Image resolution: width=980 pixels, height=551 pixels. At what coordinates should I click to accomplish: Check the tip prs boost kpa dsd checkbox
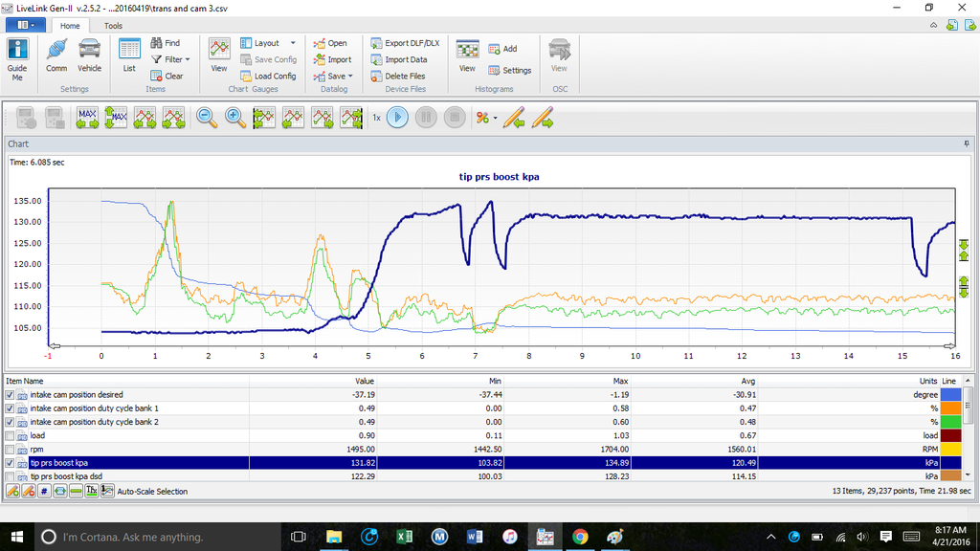coord(10,476)
